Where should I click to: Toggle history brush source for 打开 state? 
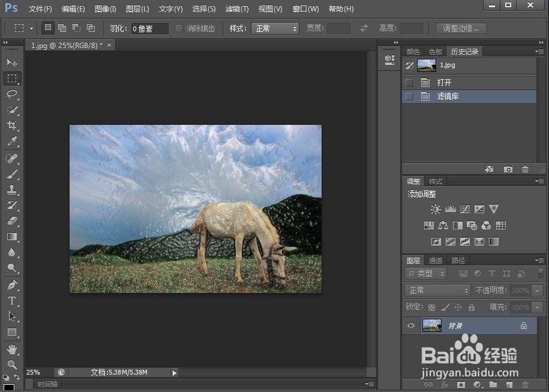pyautogui.click(x=409, y=83)
